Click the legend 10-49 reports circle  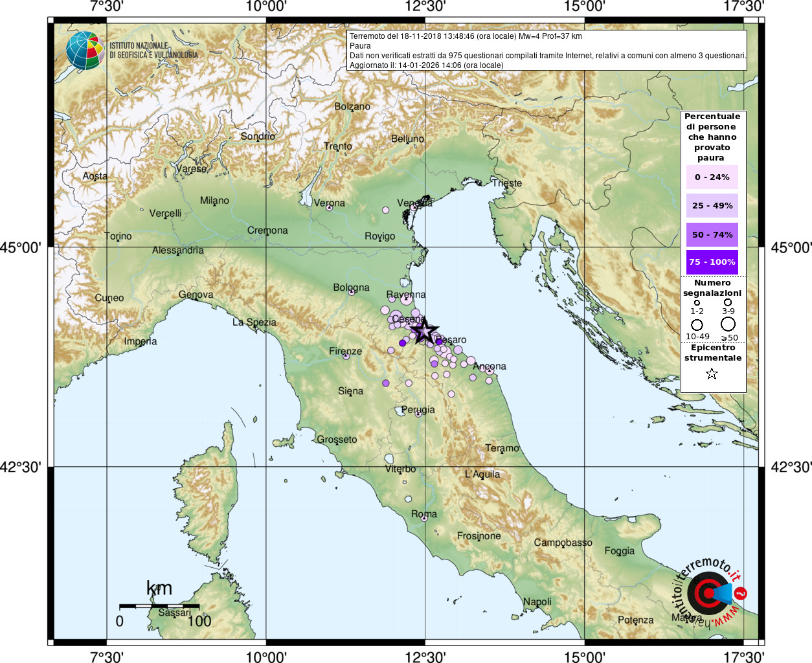click(x=697, y=324)
